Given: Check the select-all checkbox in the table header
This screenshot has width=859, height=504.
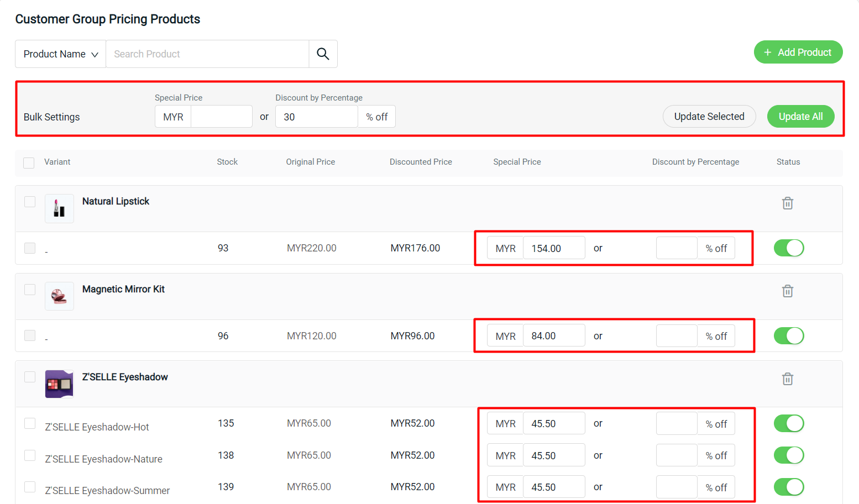Looking at the screenshot, I should [x=28, y=162].
